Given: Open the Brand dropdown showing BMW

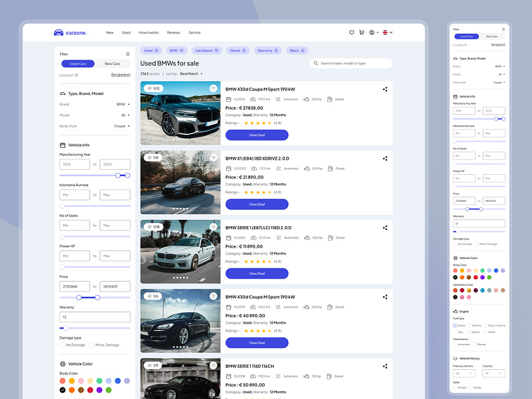Looking at the screenshot, I should click(x=123, y=104).
